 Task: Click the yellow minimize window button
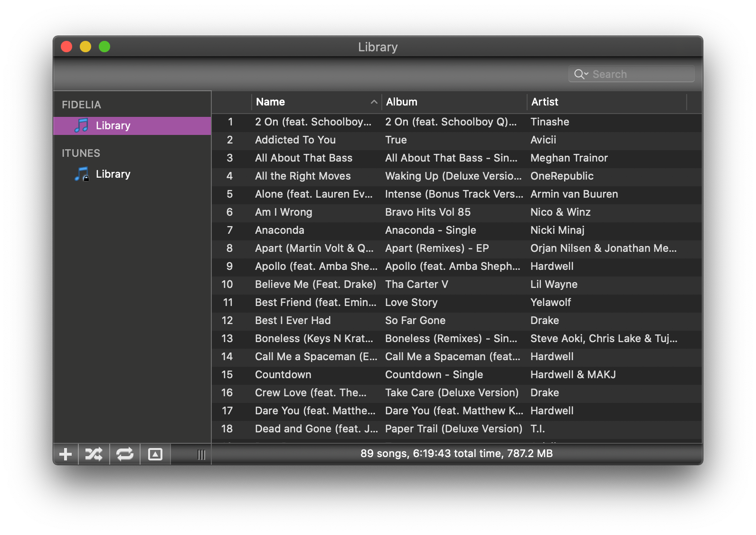[x=85, y=47]
